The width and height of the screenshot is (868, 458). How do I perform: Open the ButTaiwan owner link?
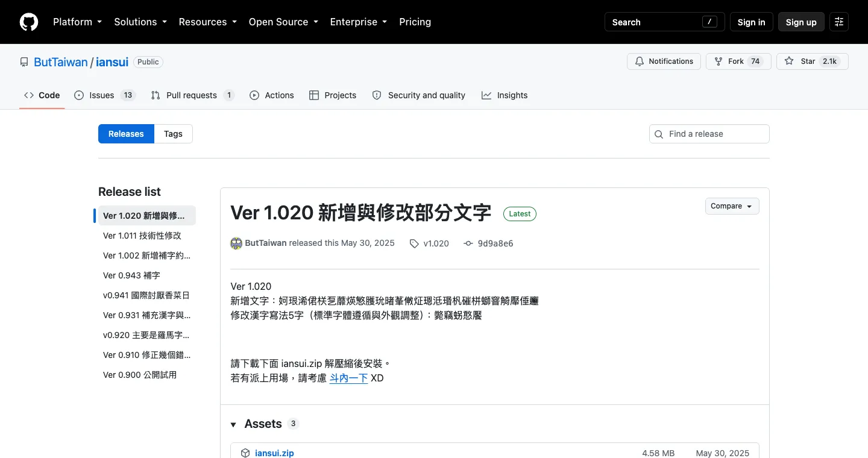(61, 61)
